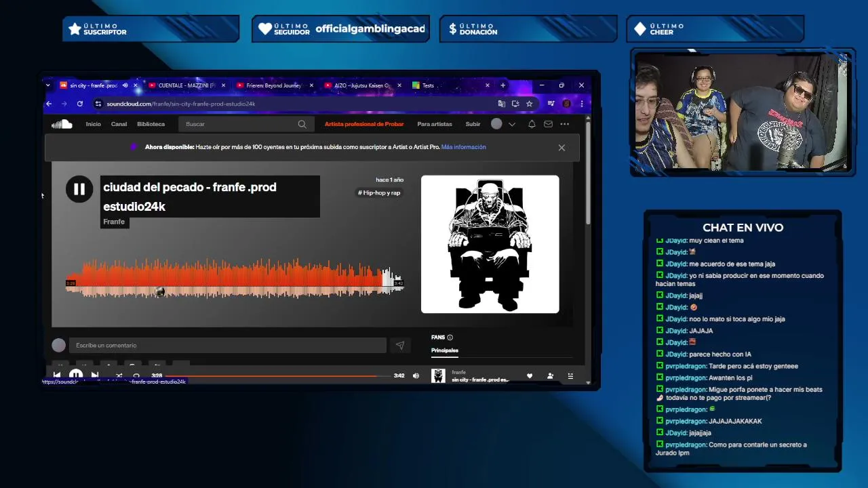The height and width of the screenshot is (488, 868).
Task: Close the 'Tests' tab
Action: click(x=487, y=85)
